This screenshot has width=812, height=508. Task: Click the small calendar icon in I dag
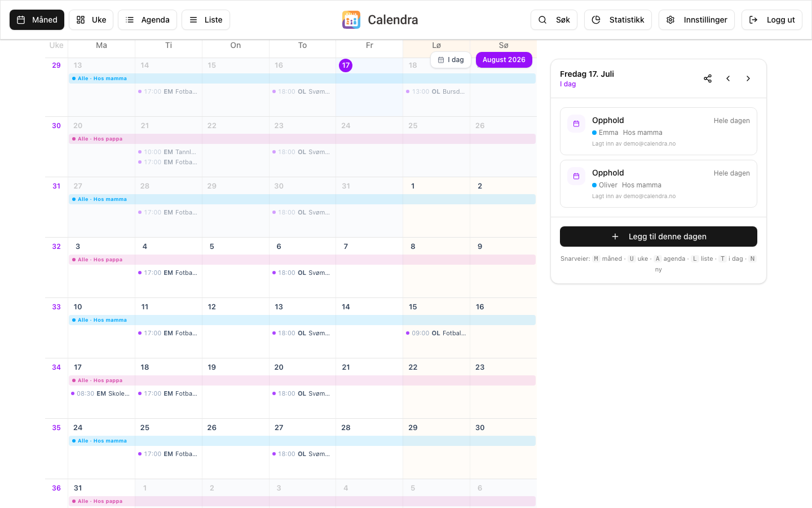point(441,60)
